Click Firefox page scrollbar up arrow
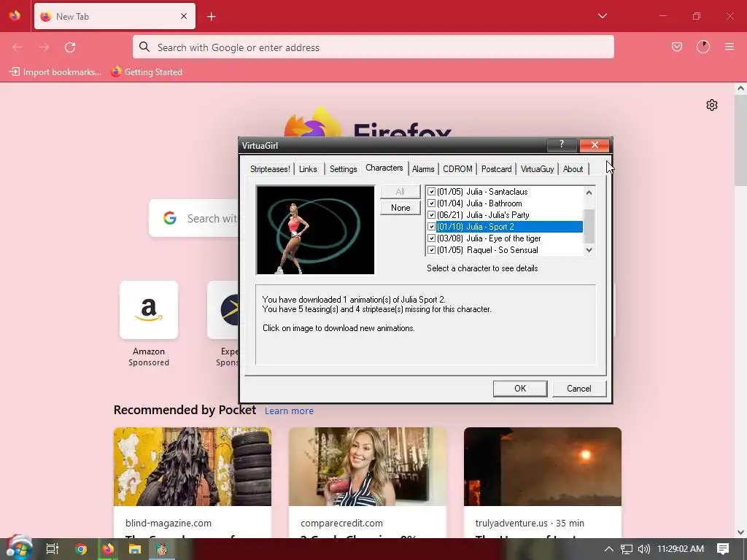The width and height of the screenshot is (747, 560). [x=740, y=88]
